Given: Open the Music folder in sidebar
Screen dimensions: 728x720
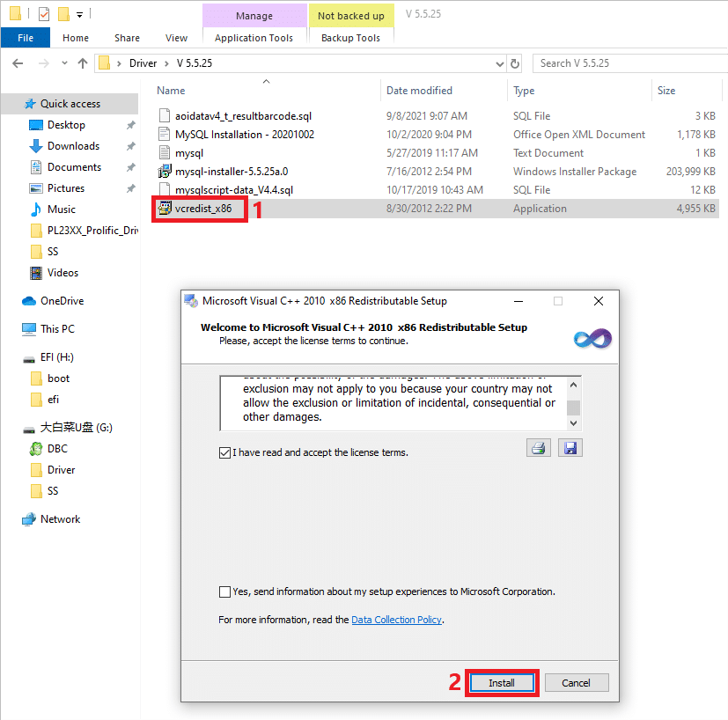Looking at the screenshot, I should [x=53, y=209].
